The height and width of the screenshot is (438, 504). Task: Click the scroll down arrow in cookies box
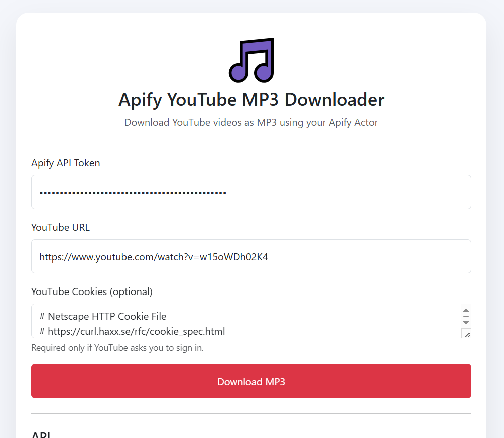[466, 322]
